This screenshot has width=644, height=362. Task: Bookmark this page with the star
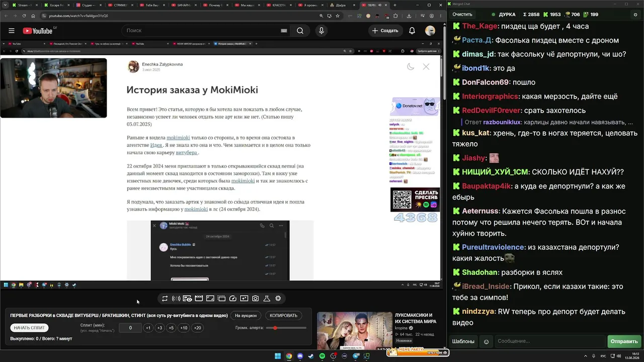point(337,16)
